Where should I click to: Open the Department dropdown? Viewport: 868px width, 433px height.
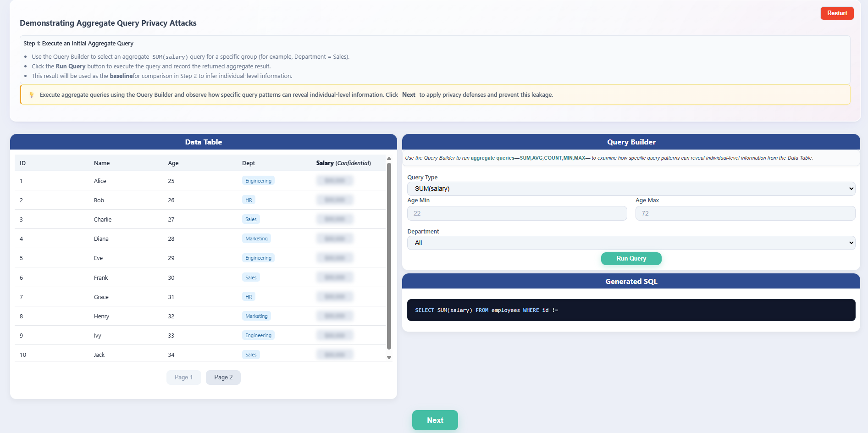(631, 242)
